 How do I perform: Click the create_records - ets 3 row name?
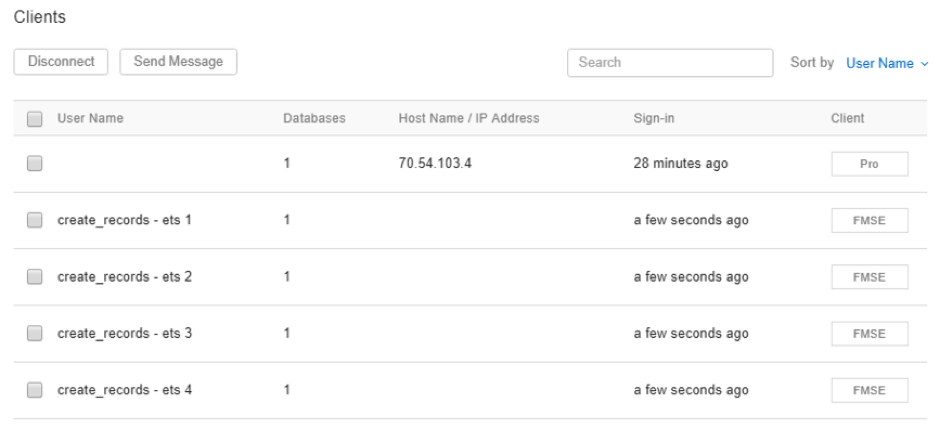(125, 333)
